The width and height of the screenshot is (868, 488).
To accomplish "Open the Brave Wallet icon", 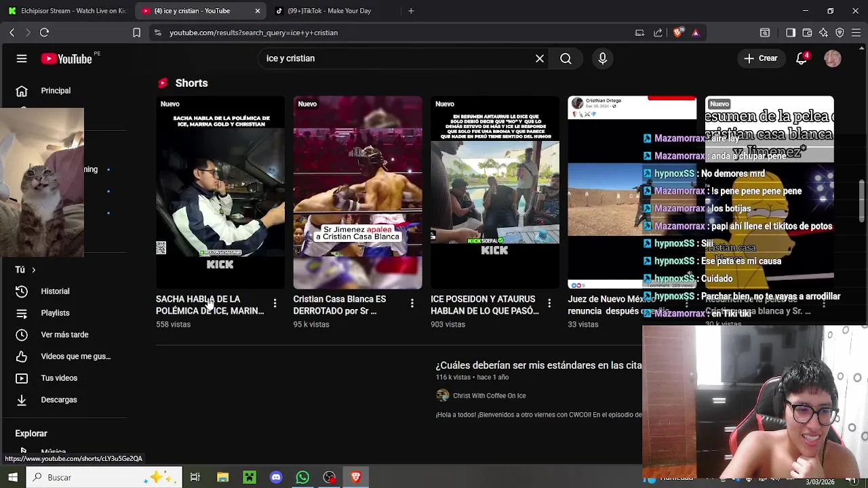I will pyautogui.click(x=807, y=33).
